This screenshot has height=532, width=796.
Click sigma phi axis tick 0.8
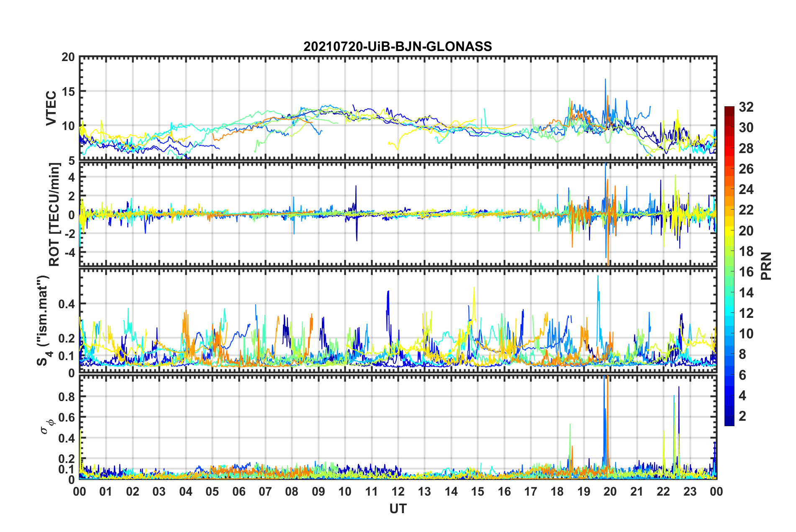tap(66, 396)
